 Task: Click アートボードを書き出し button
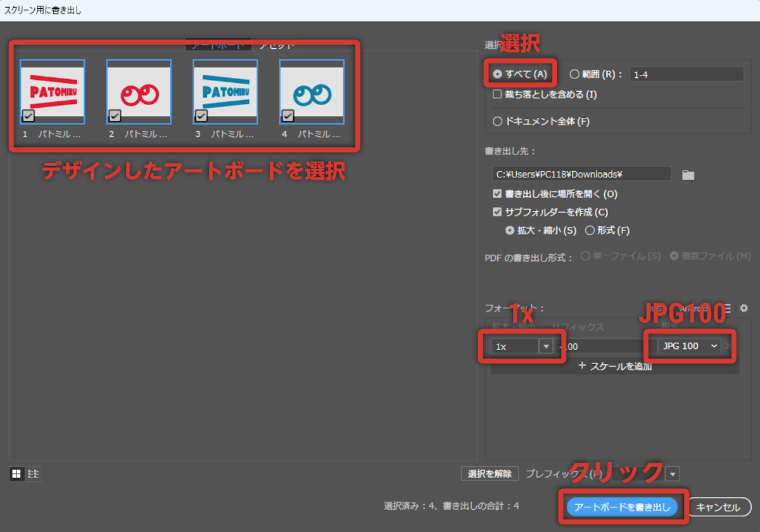point(622,507)
